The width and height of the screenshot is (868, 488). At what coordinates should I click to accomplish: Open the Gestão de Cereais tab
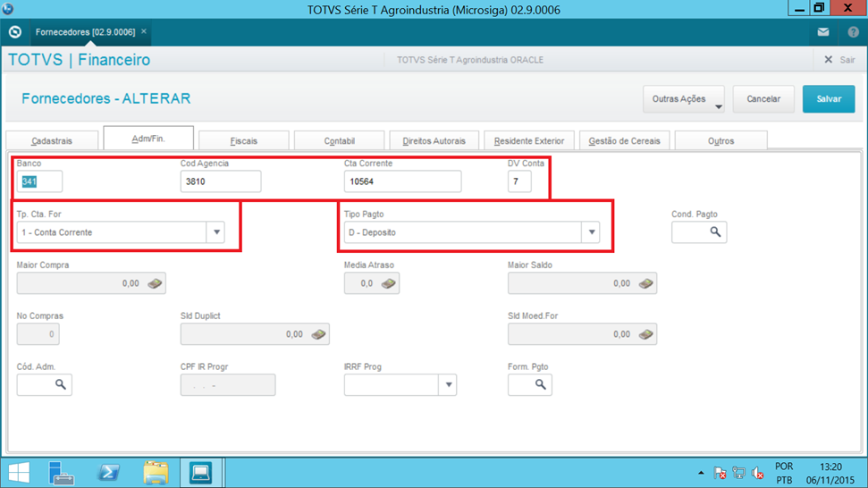(x=625, y=141)
